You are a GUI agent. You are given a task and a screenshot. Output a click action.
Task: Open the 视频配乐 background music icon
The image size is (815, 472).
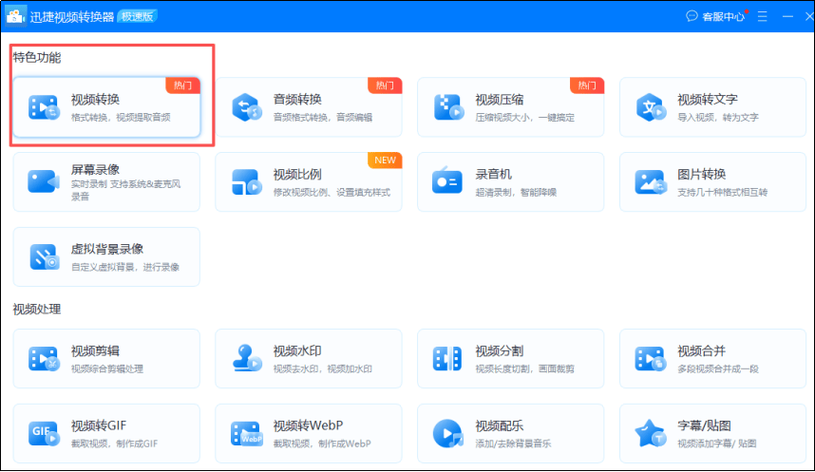pos(448,434)
